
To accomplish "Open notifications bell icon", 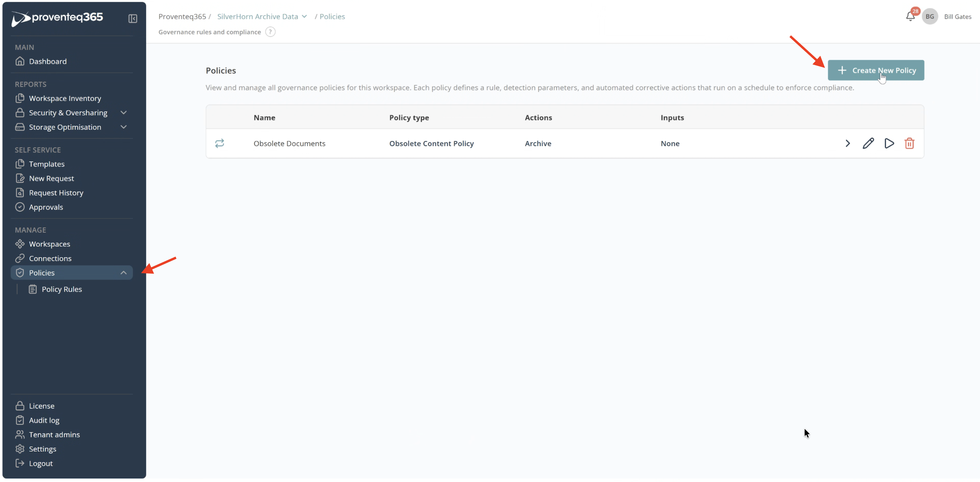I will pos(910,16).
